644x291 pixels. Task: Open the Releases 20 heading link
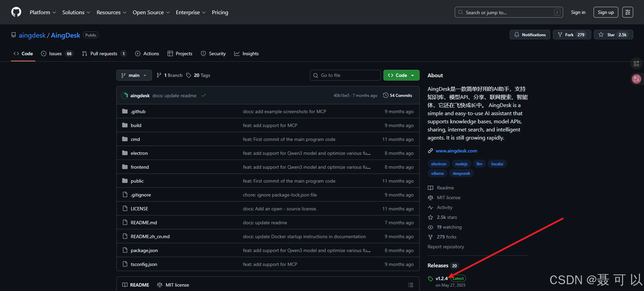point(443,266)
